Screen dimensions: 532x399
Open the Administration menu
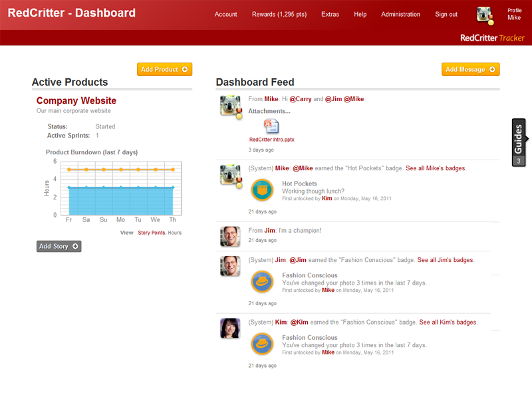click(400, 14)
